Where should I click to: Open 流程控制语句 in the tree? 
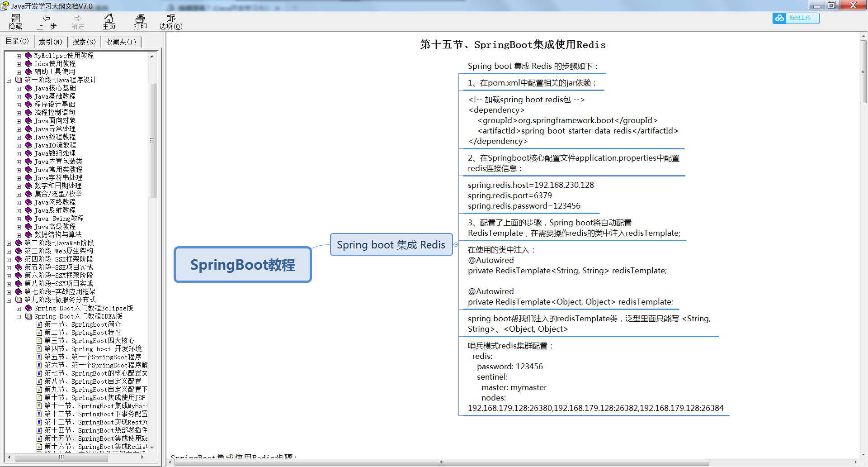click(x=55, y=112)
